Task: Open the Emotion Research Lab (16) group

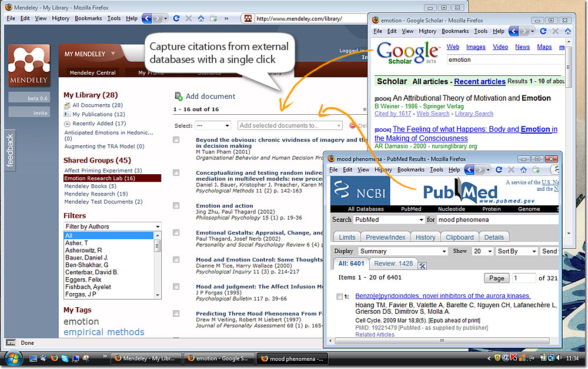Action: [112, 178]
